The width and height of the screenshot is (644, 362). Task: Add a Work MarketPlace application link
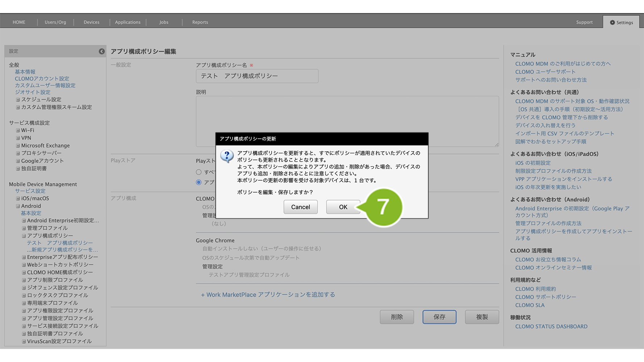268,295
